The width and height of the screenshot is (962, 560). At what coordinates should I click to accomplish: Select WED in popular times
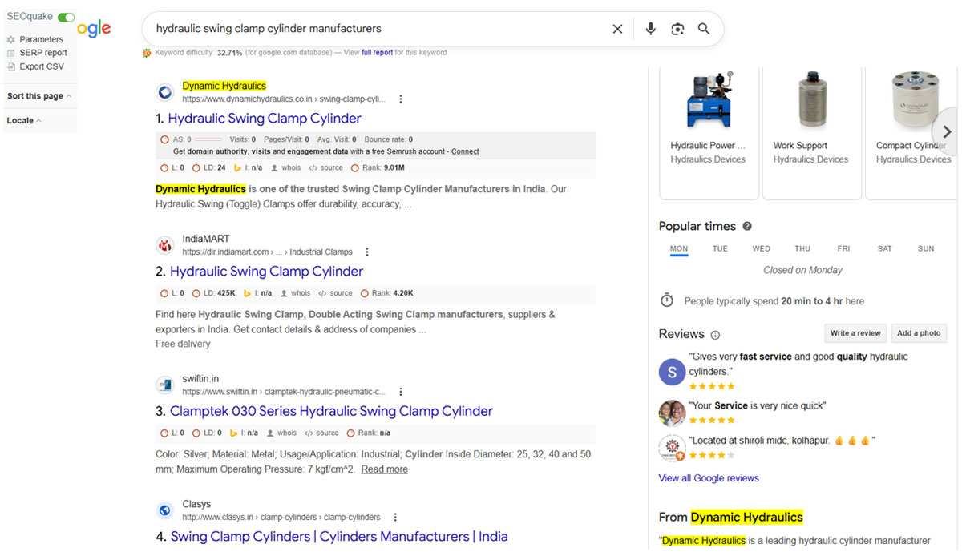pyautogui.click(x=762, y=249)
